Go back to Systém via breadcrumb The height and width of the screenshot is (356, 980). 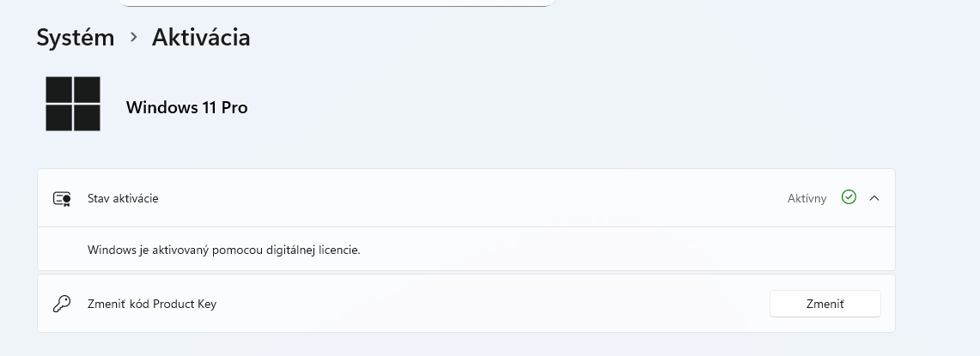pyautogui.click(x=76, y=38)
